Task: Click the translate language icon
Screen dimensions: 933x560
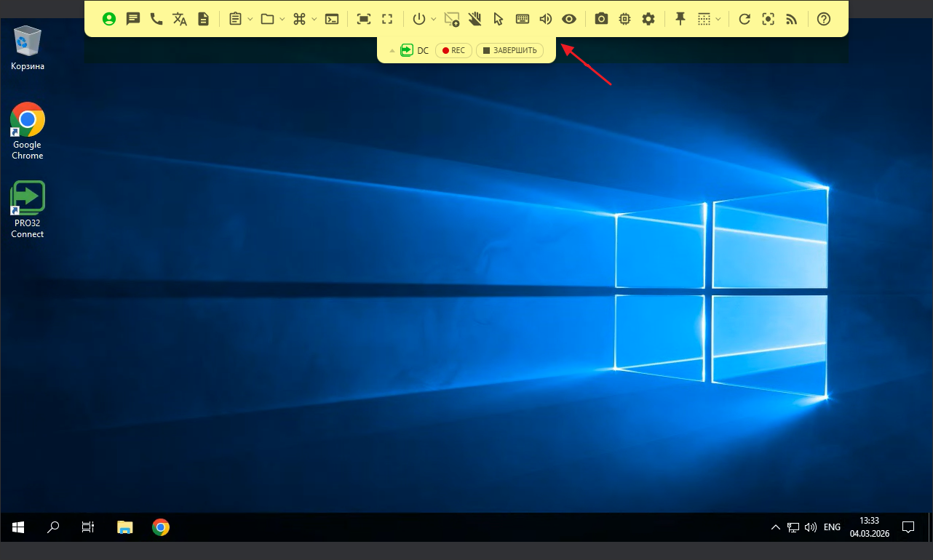Action: pyautogui.click(x=180, y=19)
